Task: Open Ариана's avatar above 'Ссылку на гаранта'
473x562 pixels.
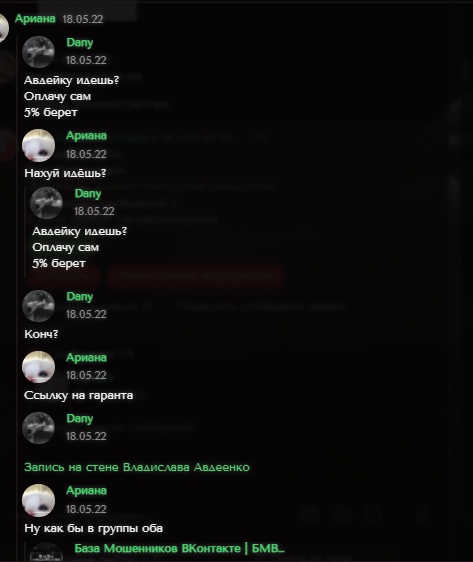Action: pyautogui.click(x=38, y=367)
